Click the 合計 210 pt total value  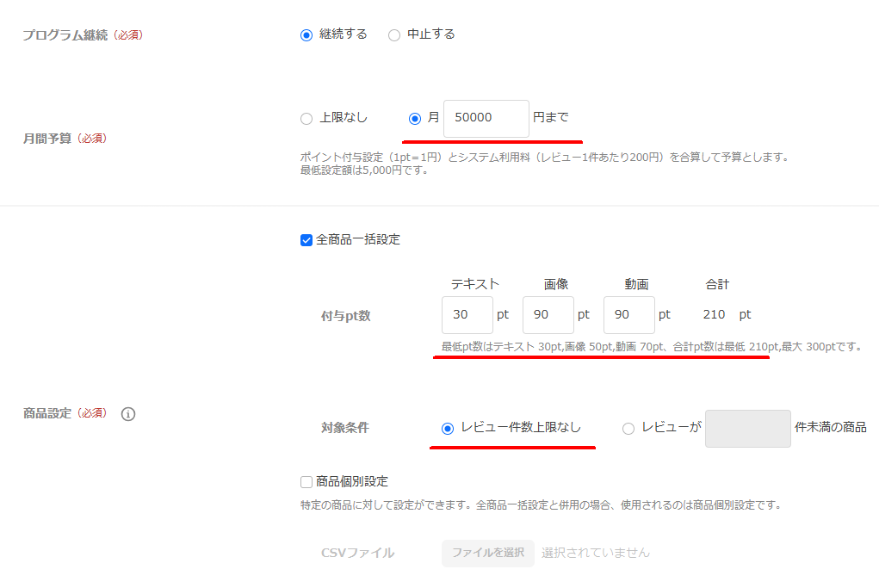click(x=714, y=315)
